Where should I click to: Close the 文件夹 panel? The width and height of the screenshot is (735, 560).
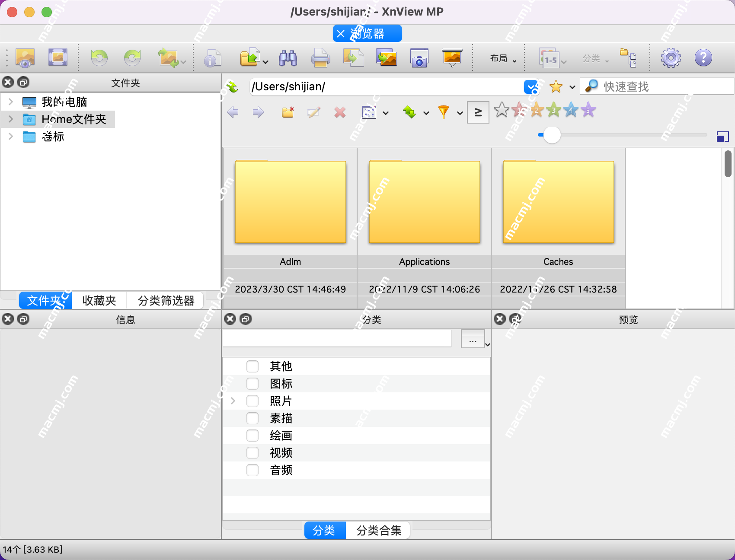coord(8,82)
